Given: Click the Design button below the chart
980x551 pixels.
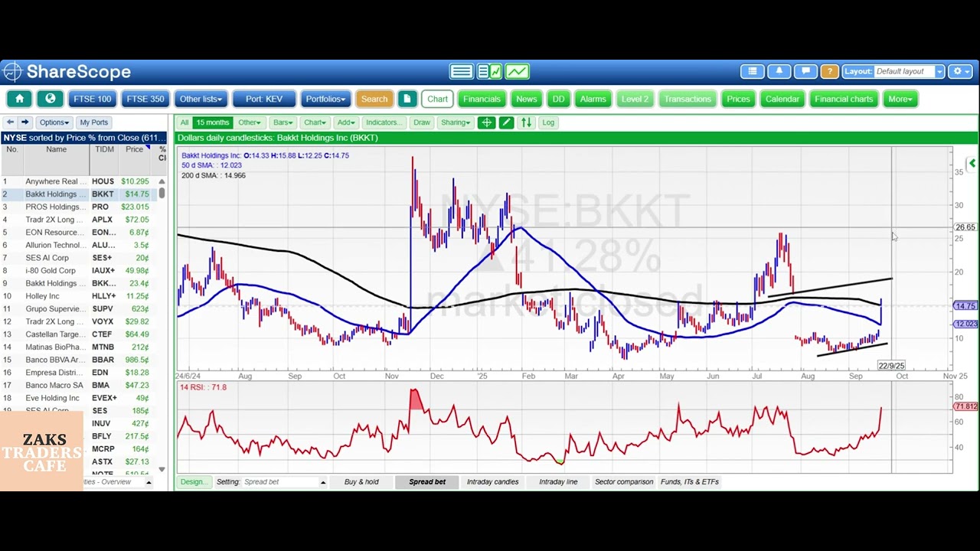Looking at the screenshot, I should (x=193, y=482).
